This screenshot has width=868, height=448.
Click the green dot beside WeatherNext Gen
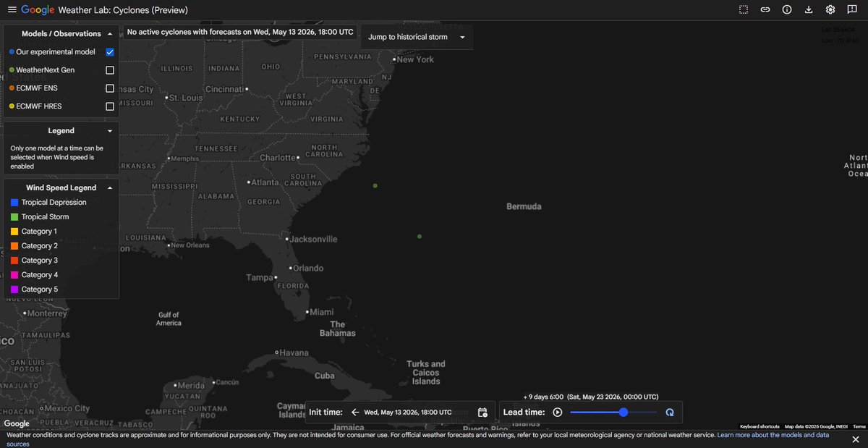pos(12,70)
